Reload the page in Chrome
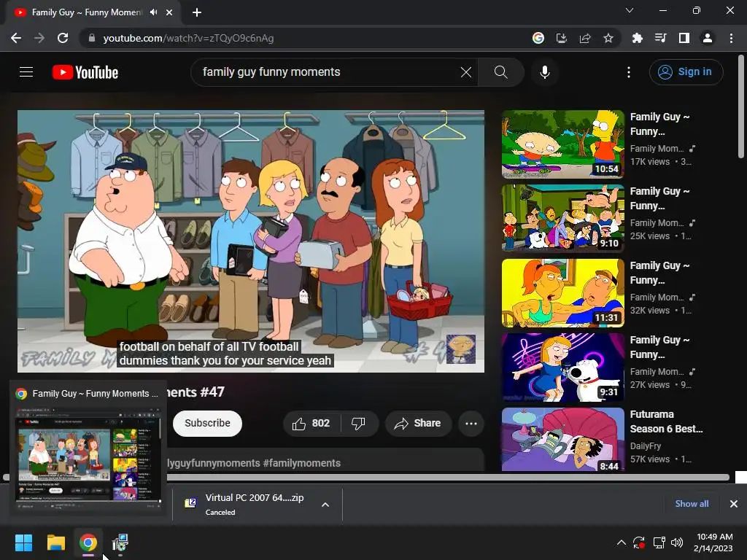Screen dimensions: 747x560 pos(63,38)
